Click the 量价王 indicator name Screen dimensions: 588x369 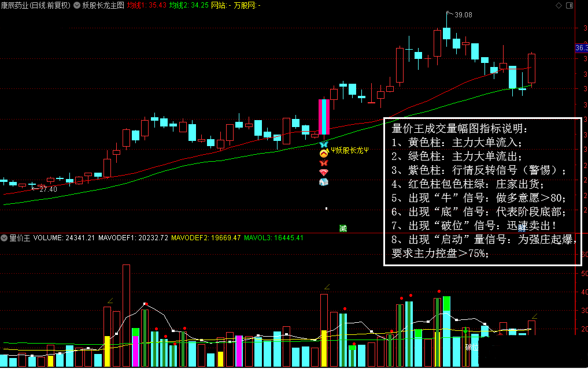[x=20, y=238]
